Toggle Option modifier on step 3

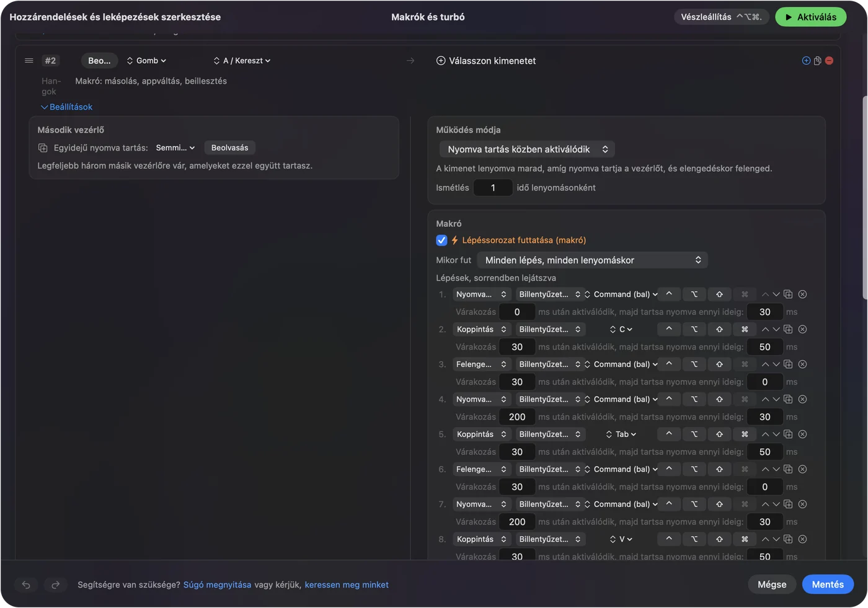coord(694,364)
